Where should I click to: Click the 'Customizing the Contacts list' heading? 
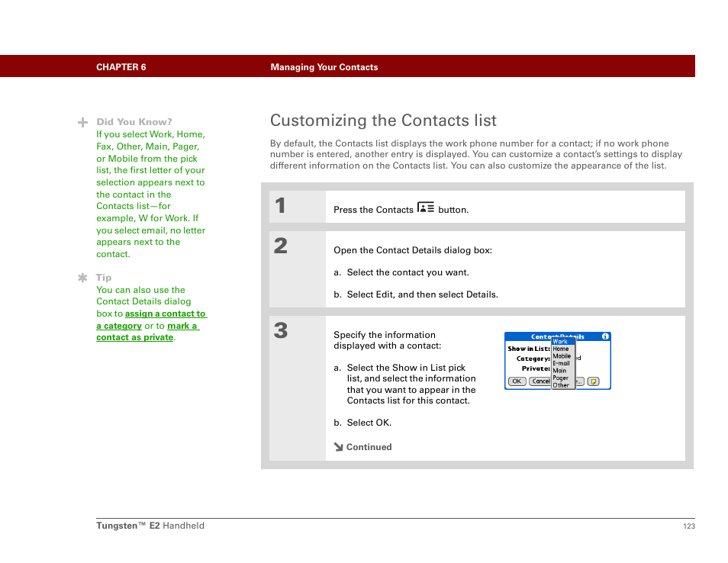(x=384, y=121)
